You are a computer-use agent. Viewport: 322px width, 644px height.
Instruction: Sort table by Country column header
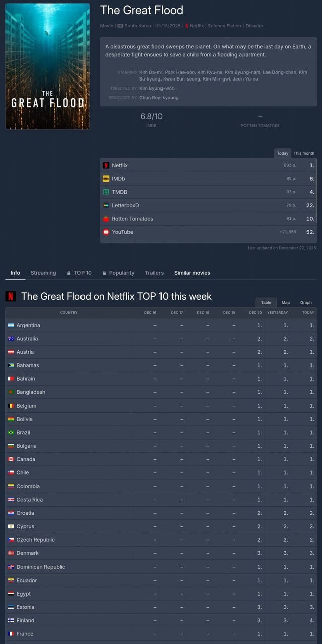coord(69,313)
